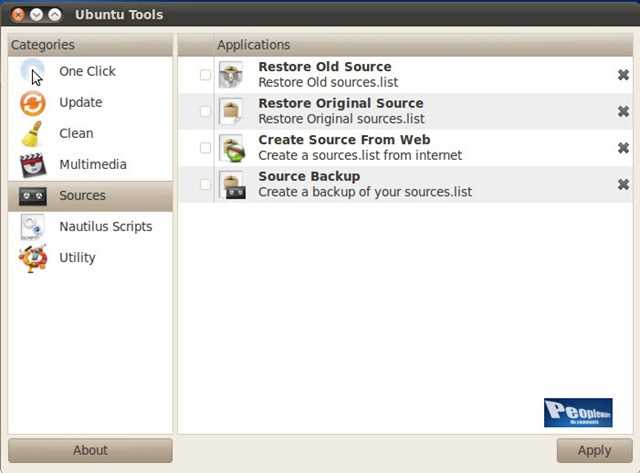Maximize the Ubuntu Tools window
Screen dimensions: 640x473
[x=55, y=15]
